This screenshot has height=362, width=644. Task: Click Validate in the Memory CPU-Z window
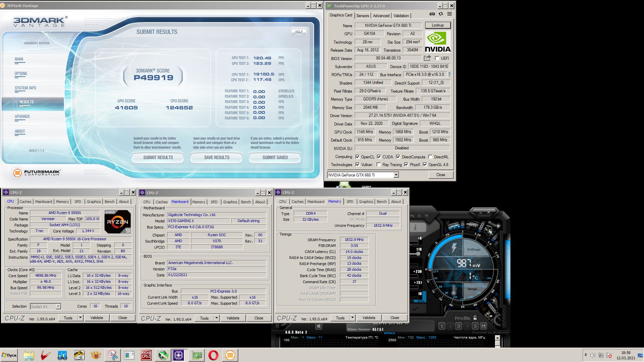point(369,318)
